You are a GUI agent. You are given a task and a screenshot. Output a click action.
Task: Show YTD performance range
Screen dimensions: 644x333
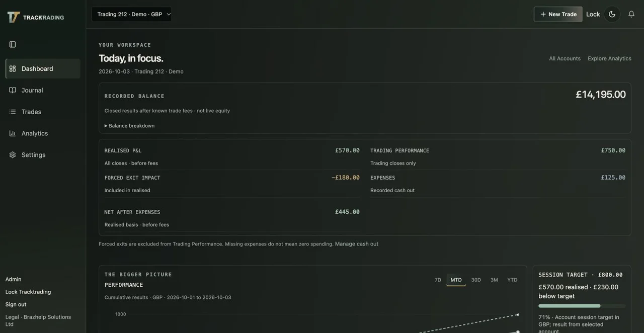click(512, 280)
